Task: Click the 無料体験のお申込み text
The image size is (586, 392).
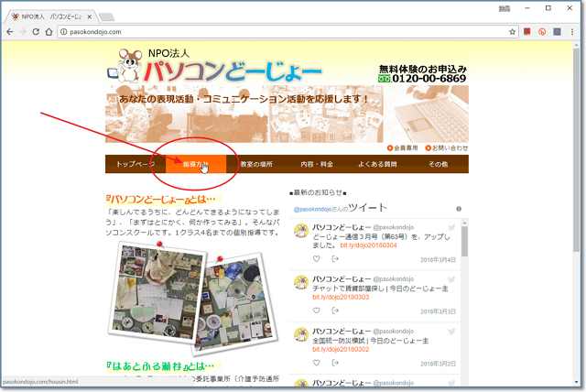Action: click(x=423, y=69)
